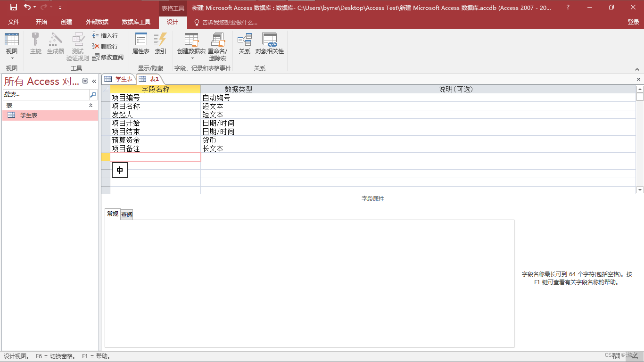This screenshot has width=644, height=362.
Task: Select the 预算资金 field name cell
Action: (x=156, y=140)
